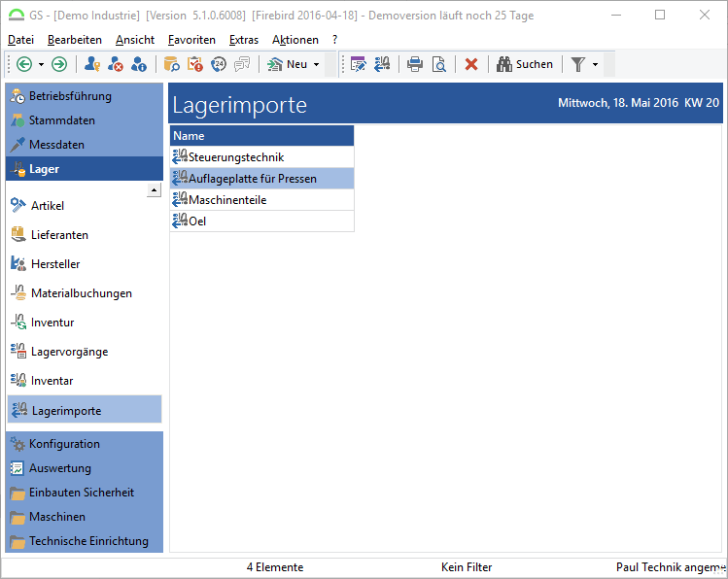Open the Maschinen folder section
Screen dimensions: 728x579
point(85,517)
